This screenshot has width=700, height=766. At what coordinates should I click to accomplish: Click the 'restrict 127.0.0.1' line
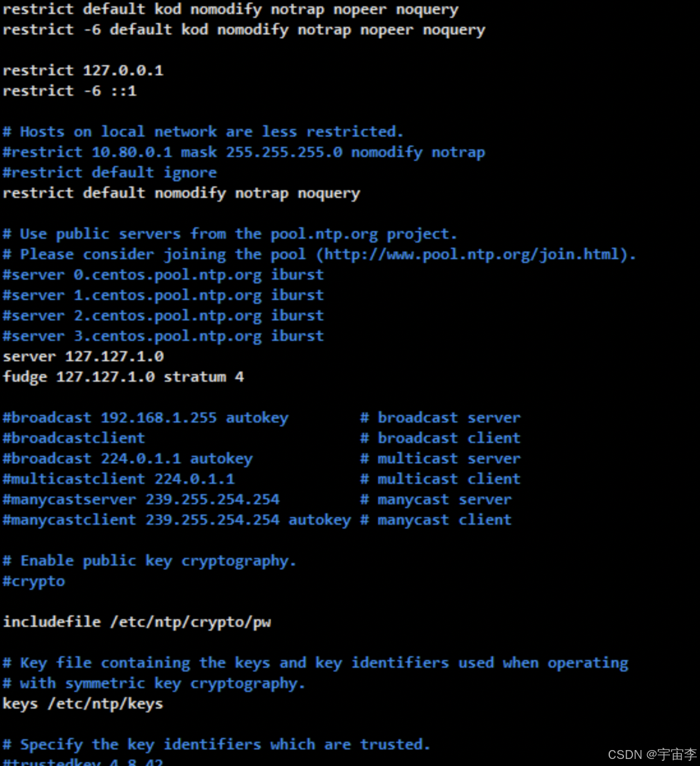(x=83, y=70)
